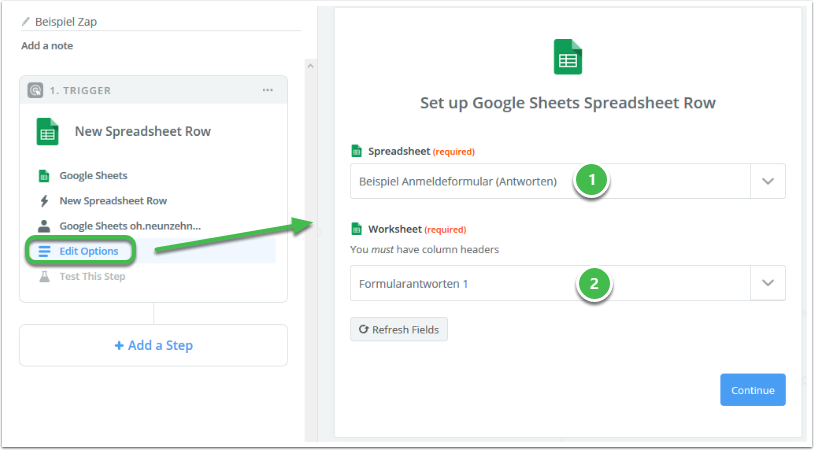This screenshot has width=814, height=450.
Task: Click Refresh Fields button
Action: [x=399, y=329]
